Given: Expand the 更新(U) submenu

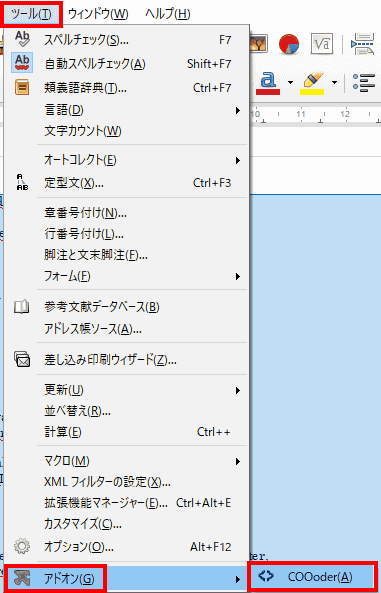Looking at the screenshot, I should click(126, 390).
